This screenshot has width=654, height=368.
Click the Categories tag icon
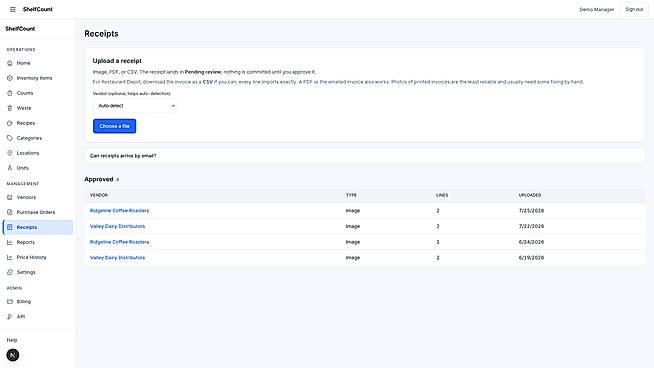(x=10, y=138)
